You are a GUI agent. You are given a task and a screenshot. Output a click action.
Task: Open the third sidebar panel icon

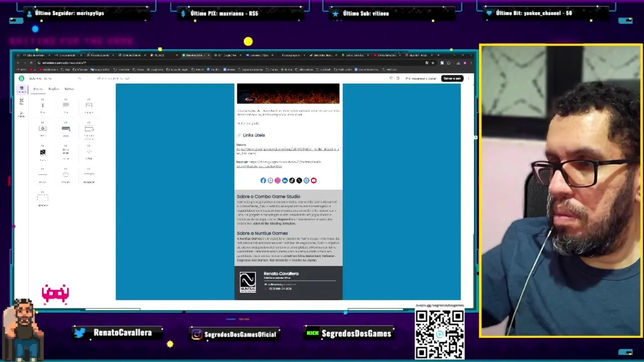point(21,115)
